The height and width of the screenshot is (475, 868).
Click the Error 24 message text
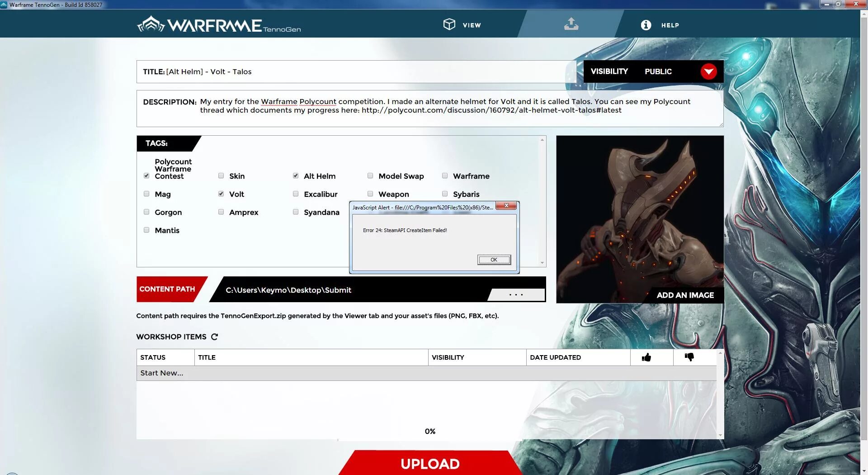405,230
